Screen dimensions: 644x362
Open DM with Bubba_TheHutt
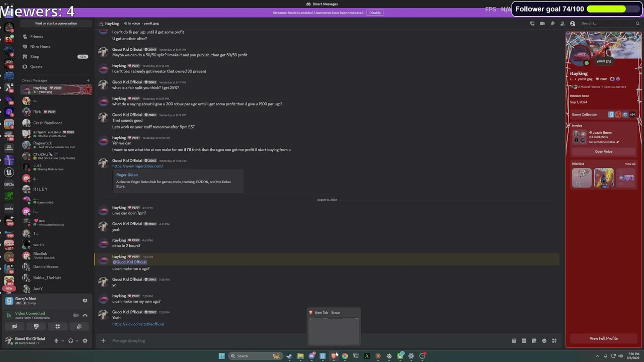coord(56,278)
